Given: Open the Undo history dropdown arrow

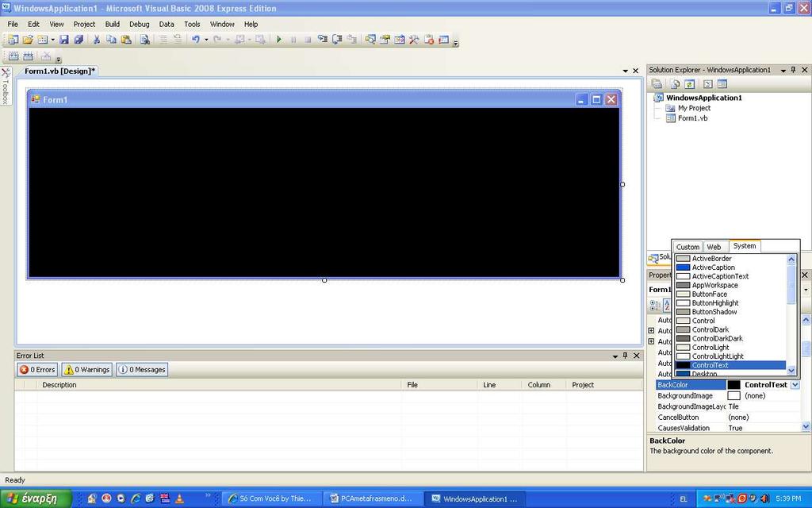Looking at the screenshot, I should pyautogui.click(x=206, y=40).
